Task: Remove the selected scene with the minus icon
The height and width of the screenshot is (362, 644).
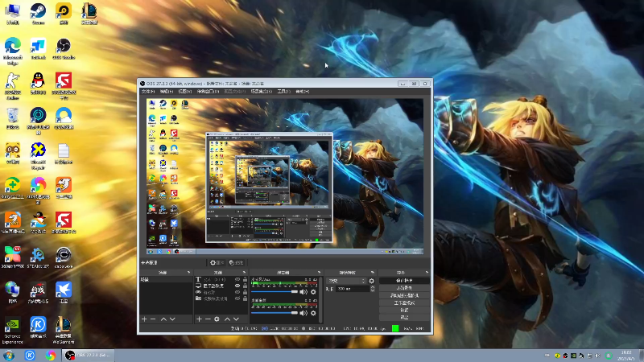Action: point(153,319)
